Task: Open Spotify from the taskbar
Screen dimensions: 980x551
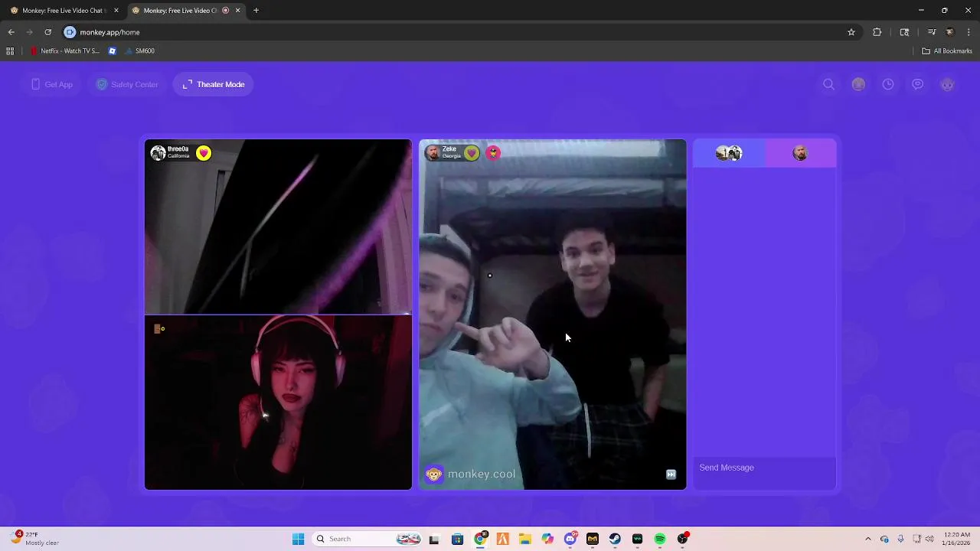Action: click(660, 539)
